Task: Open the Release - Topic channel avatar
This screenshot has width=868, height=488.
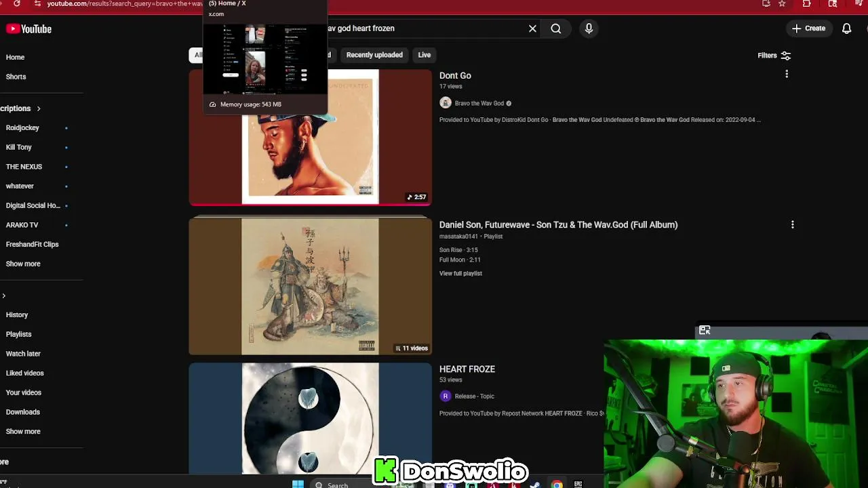Action: (446, 396)
